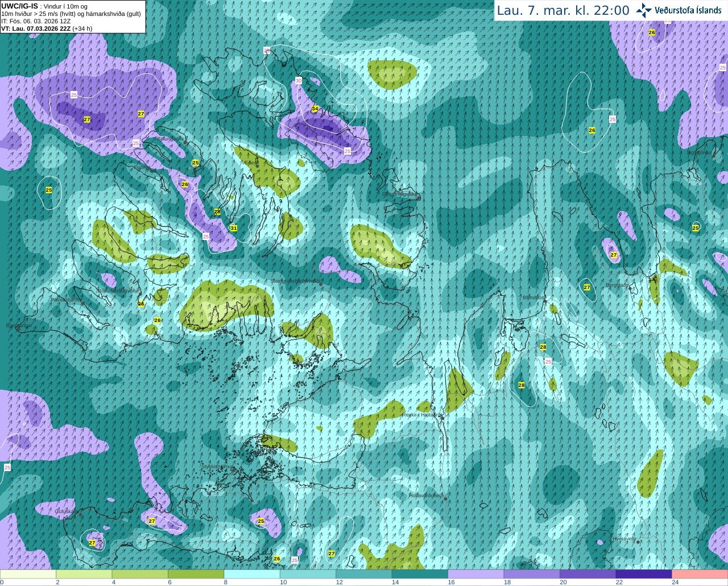728x586 pixels.
Task: Click the Bolungarvík station label
Action: pos(170,138)
